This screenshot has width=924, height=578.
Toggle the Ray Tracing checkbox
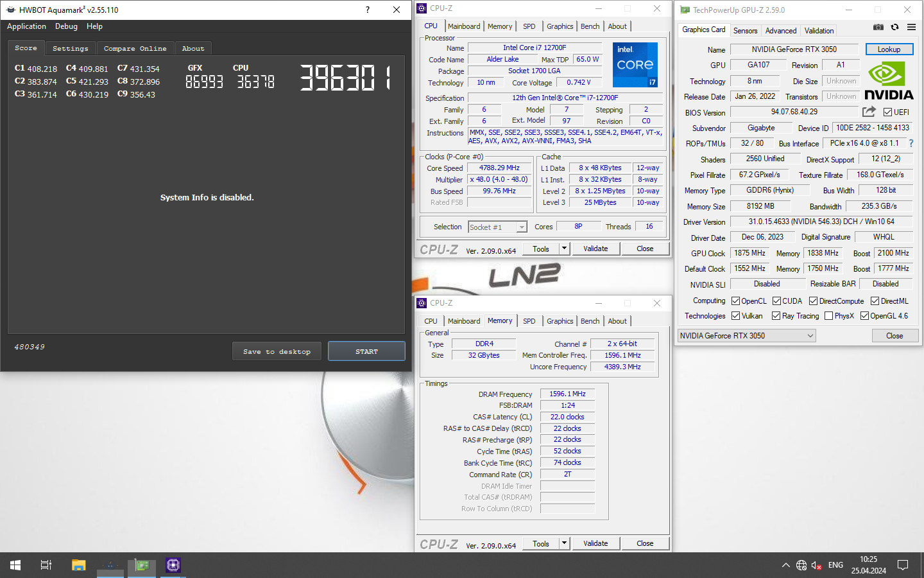pyautogui.click(x=776, y=315)
